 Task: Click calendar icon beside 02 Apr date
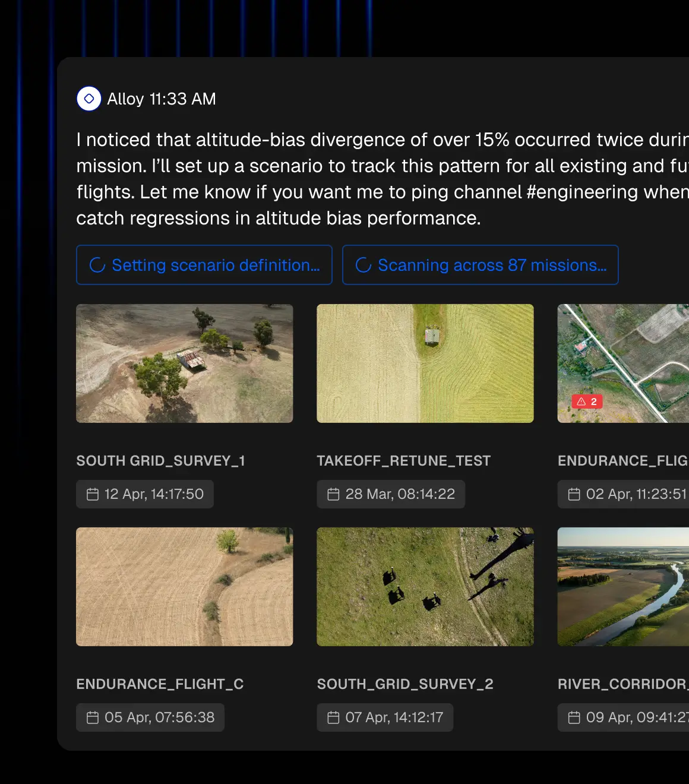click(x=574, y=494)
